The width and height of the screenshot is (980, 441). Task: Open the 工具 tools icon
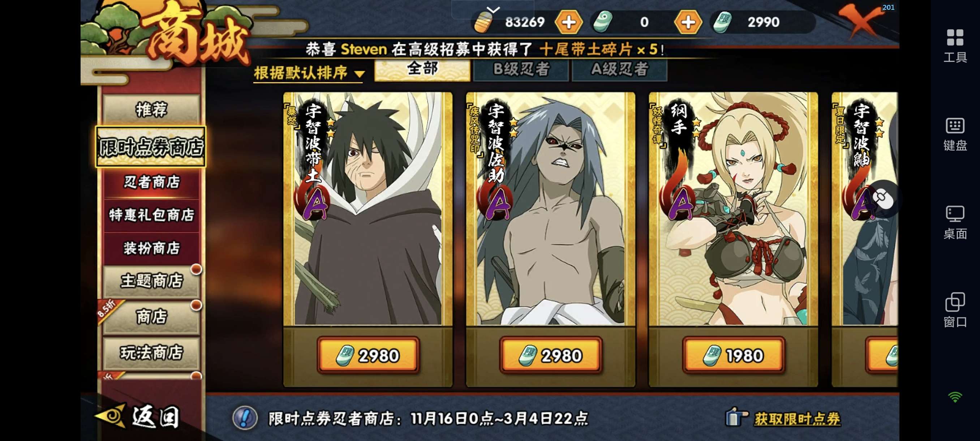tap(955, 45)
